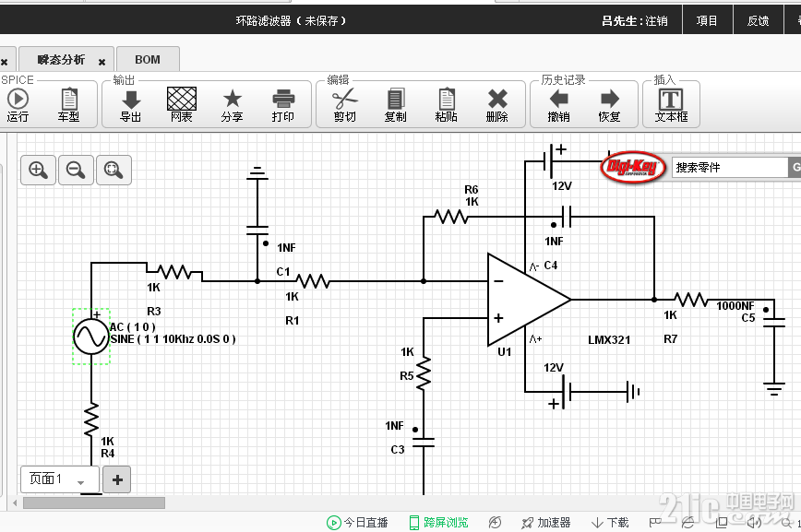Zoom in on the schematic canvas
The width and height of the screenshot is (801, 532).
tap(39, 170)
